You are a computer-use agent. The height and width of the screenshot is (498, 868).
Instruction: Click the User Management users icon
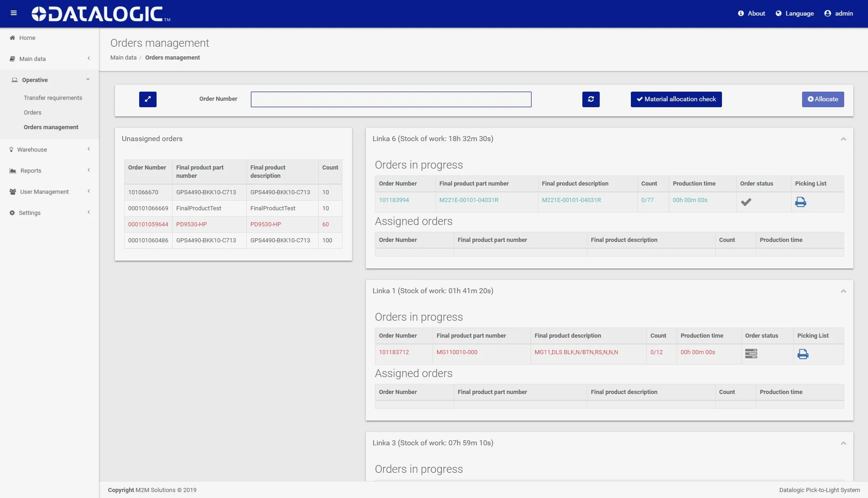13,192
